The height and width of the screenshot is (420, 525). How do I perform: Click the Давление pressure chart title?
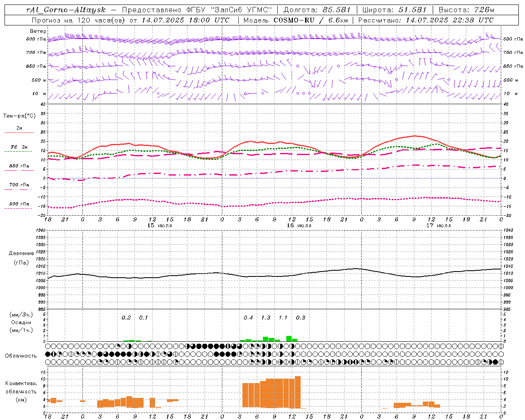[21, 253]
